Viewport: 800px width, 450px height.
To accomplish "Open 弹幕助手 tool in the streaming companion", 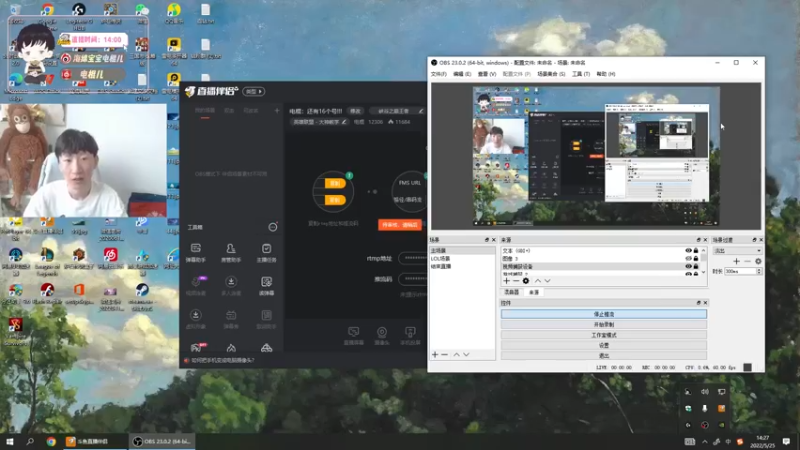I will (x=196, y=253).
